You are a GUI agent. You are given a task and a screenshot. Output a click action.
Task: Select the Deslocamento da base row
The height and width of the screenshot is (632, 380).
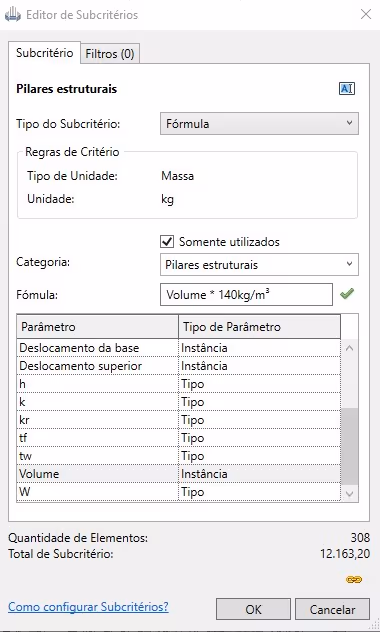click(179, 348)
